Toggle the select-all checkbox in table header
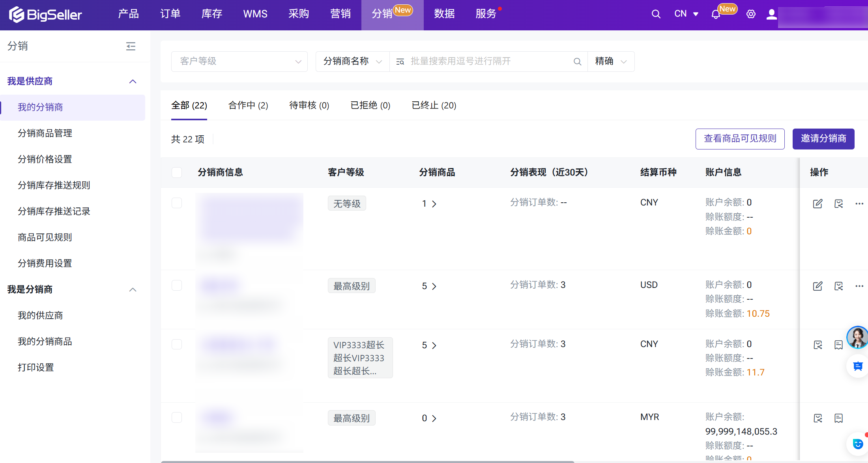 pos(177,172)
